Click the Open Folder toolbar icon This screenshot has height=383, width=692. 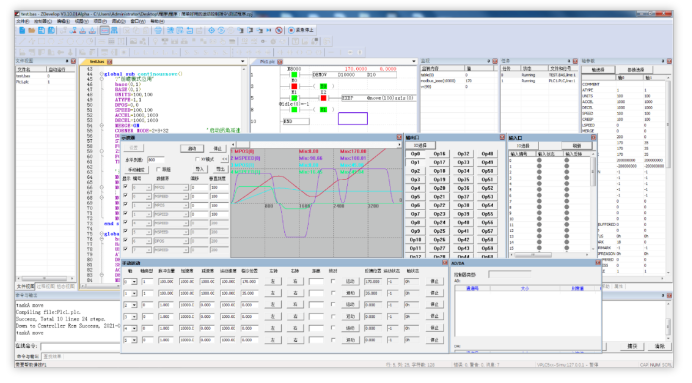click(31, 30)
